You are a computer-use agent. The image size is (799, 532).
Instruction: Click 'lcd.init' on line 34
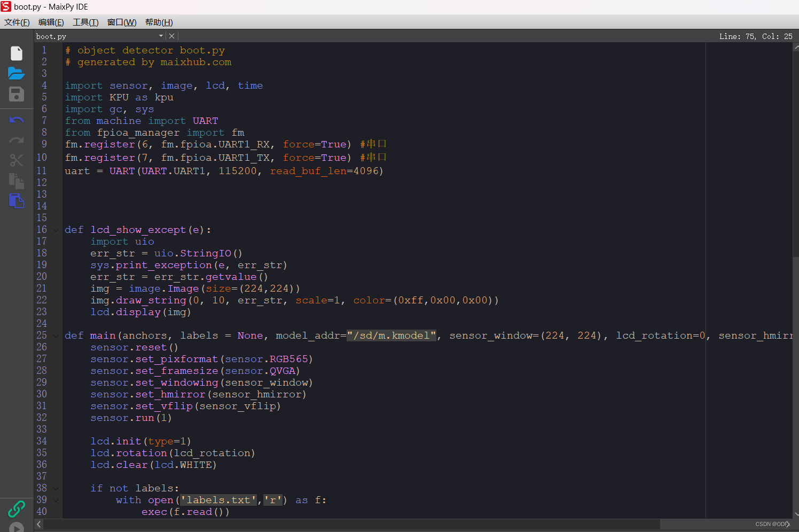pyautogui.click(x=116, y=441)
